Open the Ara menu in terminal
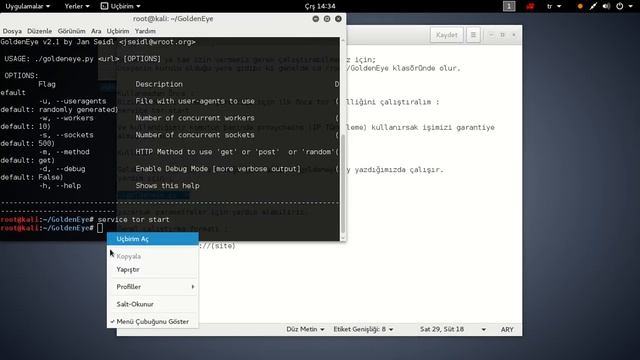 [x=96, y=31]
